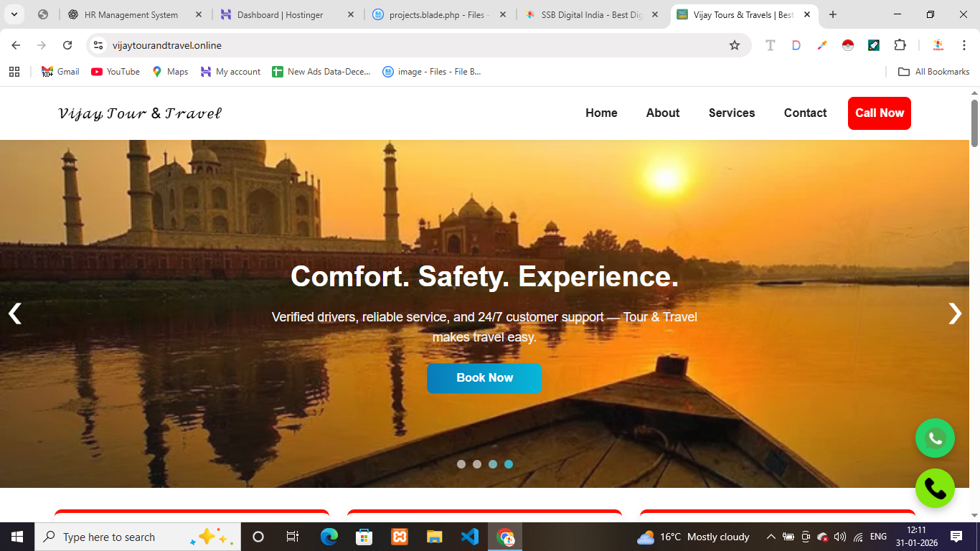Launch VS Code from the taskbar

coord(470,536)
